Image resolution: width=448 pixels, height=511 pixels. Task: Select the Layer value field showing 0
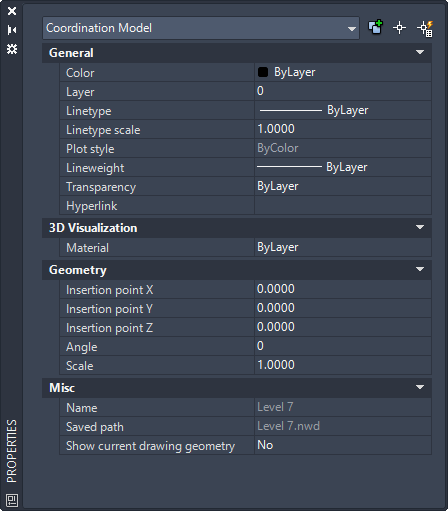pos(343,91)
